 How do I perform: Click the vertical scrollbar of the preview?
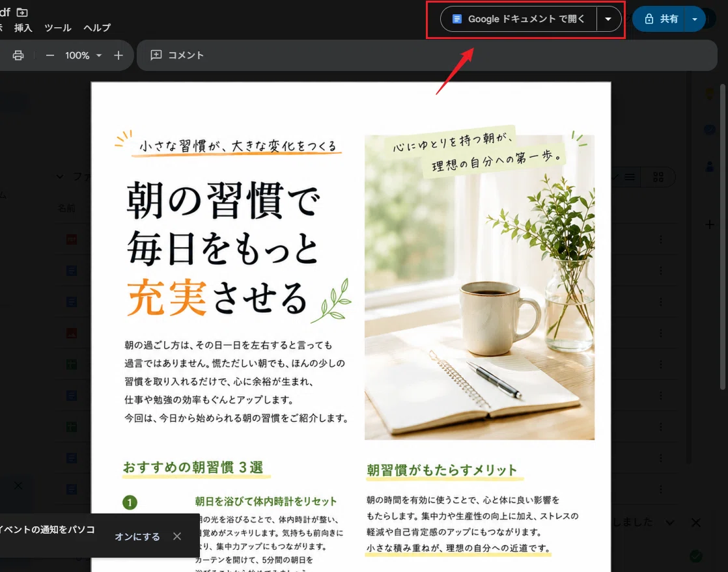(x=722, y=237)
